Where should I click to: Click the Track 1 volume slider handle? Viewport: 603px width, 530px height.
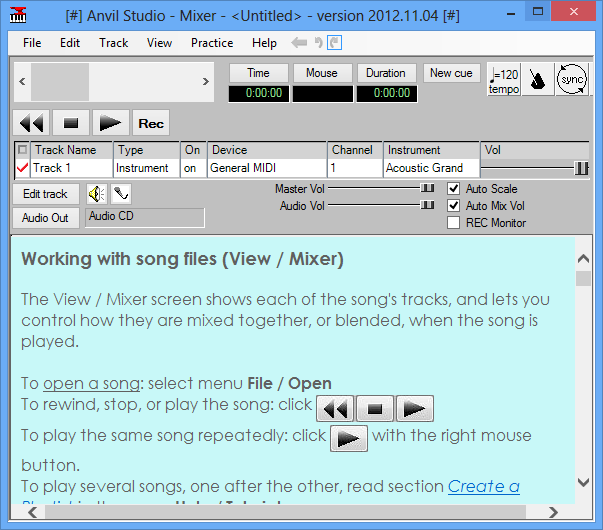(581, 168)
